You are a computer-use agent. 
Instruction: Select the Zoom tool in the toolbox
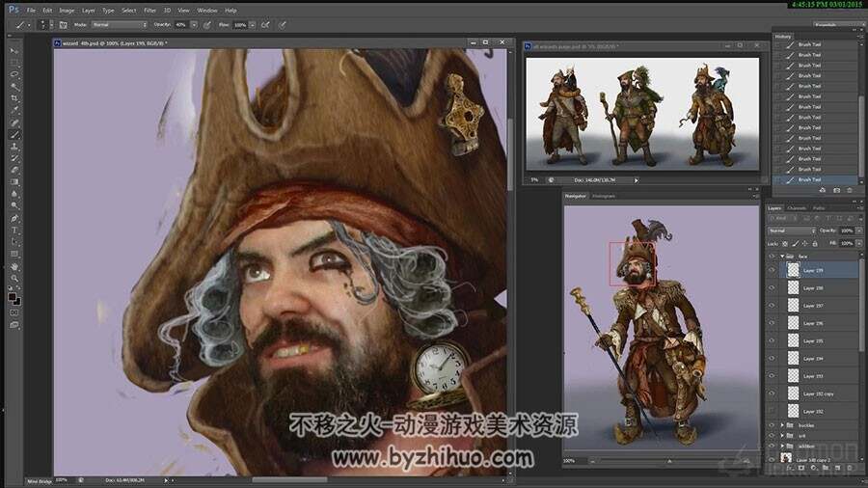(14, 278)
